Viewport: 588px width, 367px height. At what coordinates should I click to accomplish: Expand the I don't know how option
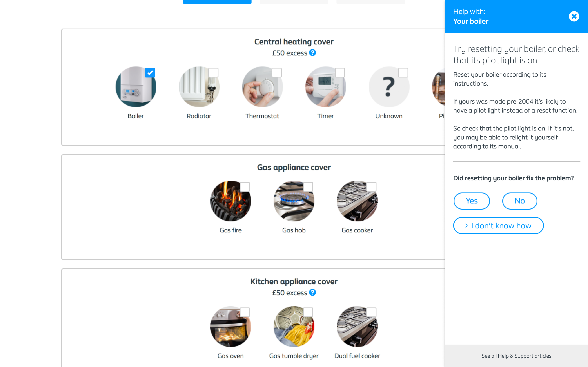tap(498, 226)
